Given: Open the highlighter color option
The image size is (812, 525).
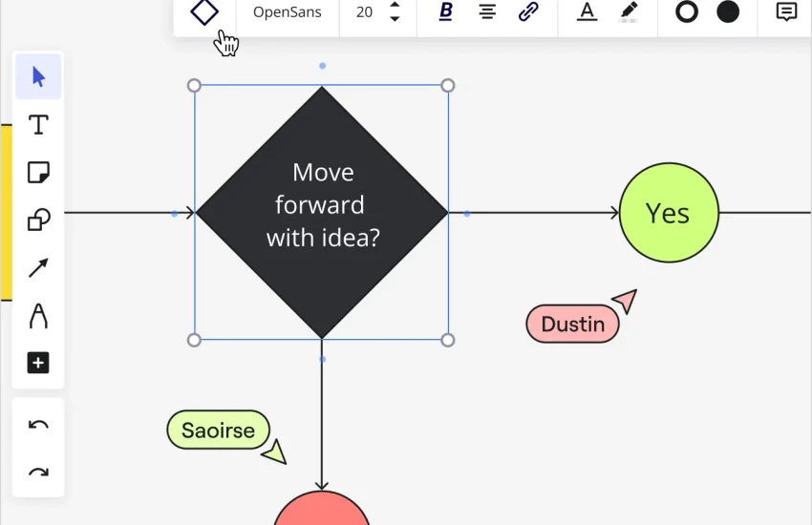Looking at the screenshot, I should point(629,12).
